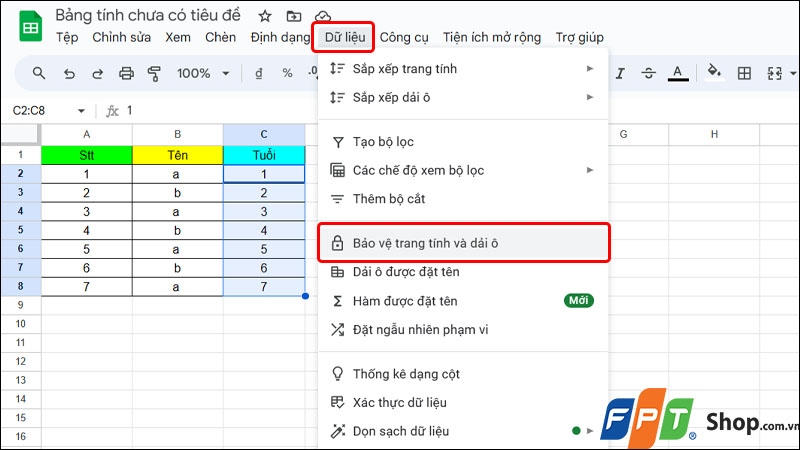Choose Tạo bộ lọc
The width and height of the screenshot is (800, 450).
pyautogui.click(x=463, y=142)
